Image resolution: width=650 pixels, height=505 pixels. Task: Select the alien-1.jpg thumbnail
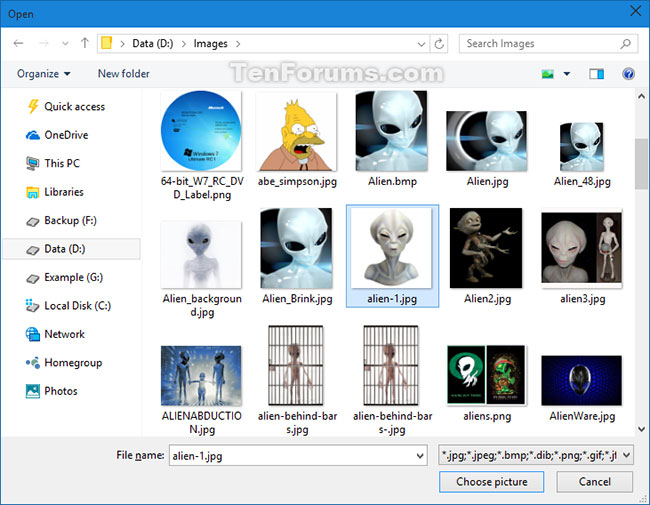tap(392, 248)
